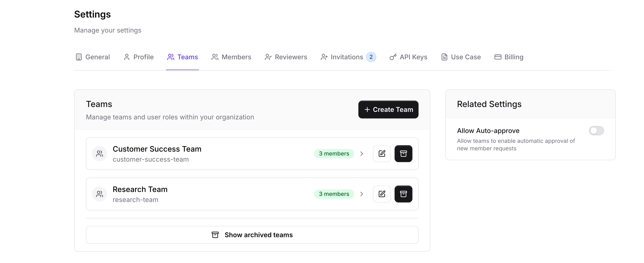644x263 pixels.
Task: Expand Customer Success Team with chevron
Action: (362, 153)
